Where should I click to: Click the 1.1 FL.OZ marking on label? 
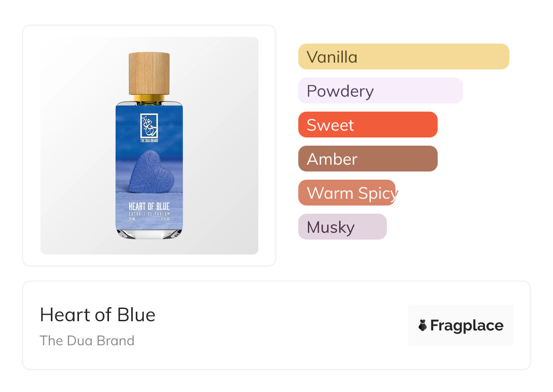coord(164,218)
